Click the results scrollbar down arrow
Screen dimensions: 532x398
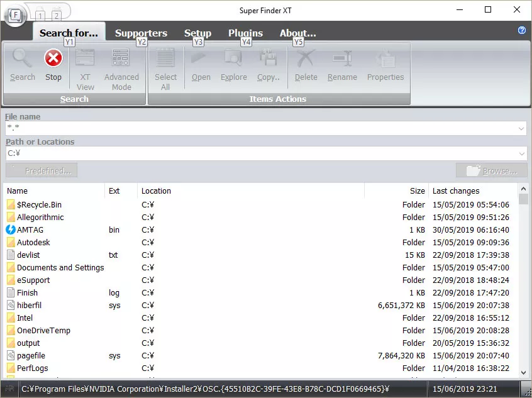(x=523, y=373)
